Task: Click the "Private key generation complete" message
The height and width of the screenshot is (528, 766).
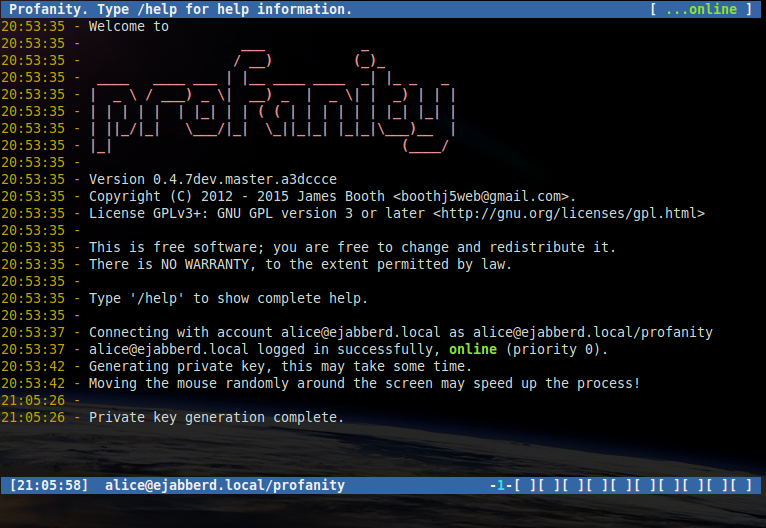Action: pos(216,417)
